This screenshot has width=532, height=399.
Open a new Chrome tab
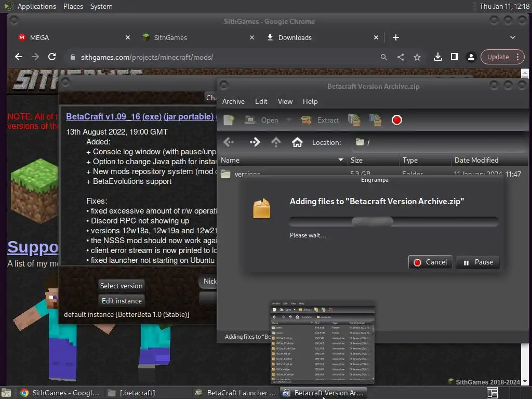[x=395, y=37]
